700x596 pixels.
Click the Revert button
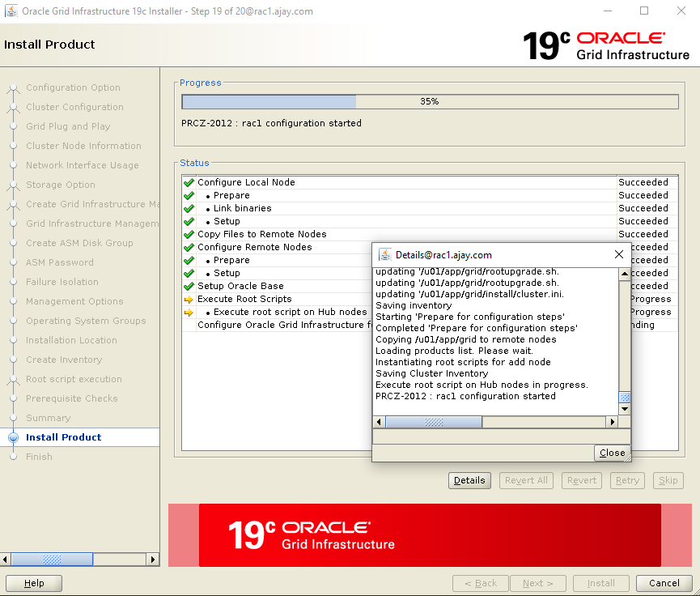click(582, 480)
